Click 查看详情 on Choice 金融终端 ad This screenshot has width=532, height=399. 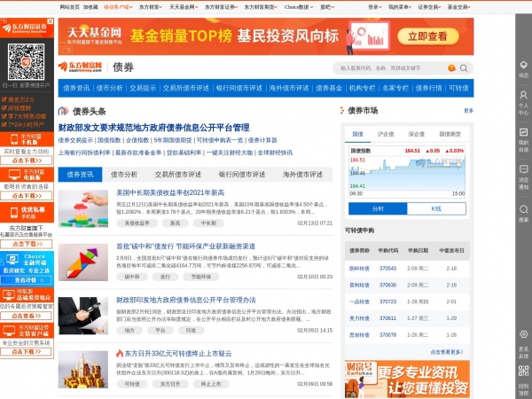(x=27, y=280)
